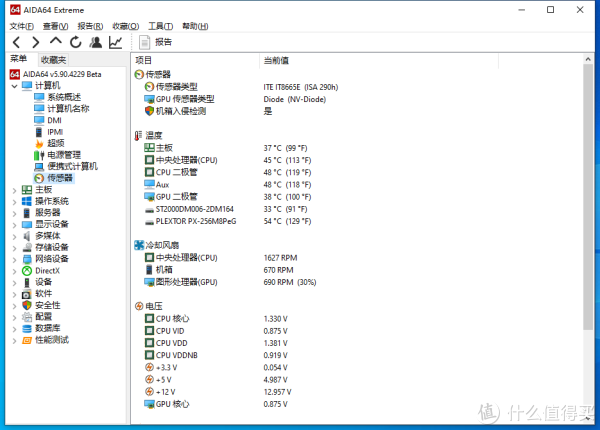600x430 pixels.
Task: Select 中央处理器(CPU) temperature row
Action: (228, 160)
